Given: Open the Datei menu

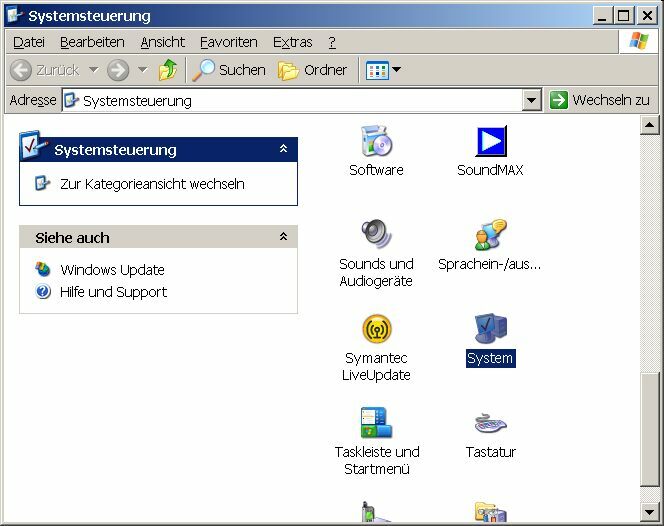Looking at the screenshot, I should tap(29, 42).
